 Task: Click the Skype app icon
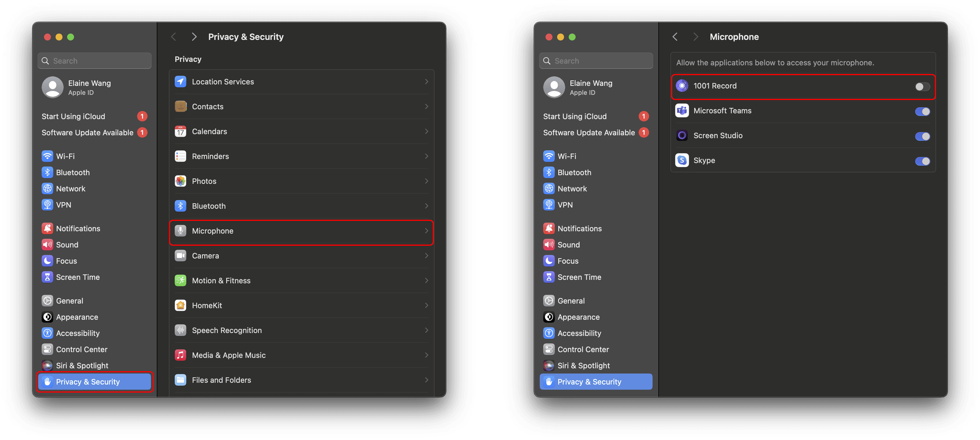[682, 160]
